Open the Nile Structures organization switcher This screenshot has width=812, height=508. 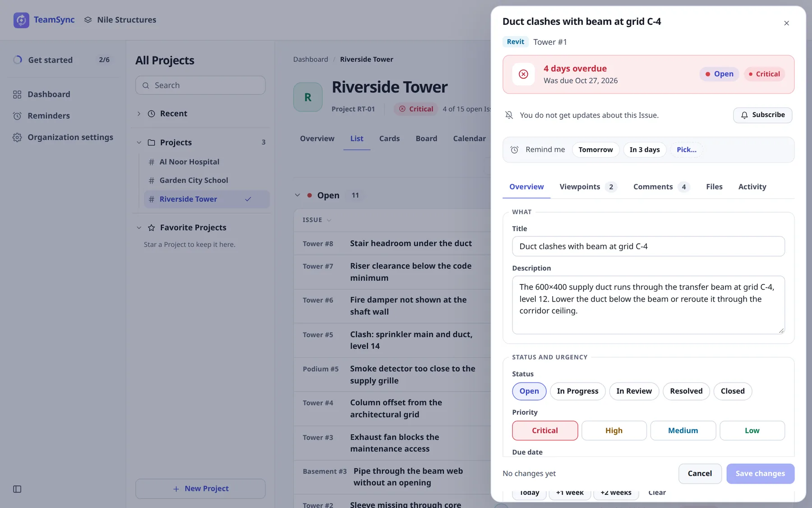point(120,20)
